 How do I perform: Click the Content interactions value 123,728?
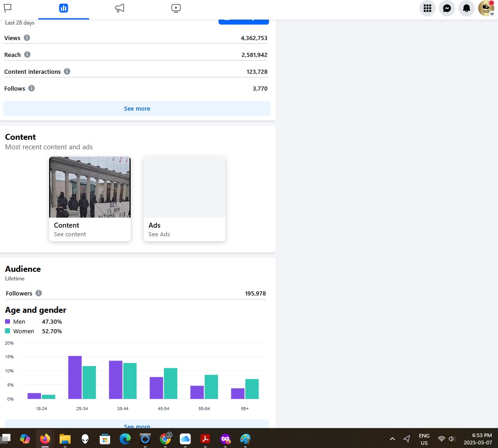click(x=257, y=72)
